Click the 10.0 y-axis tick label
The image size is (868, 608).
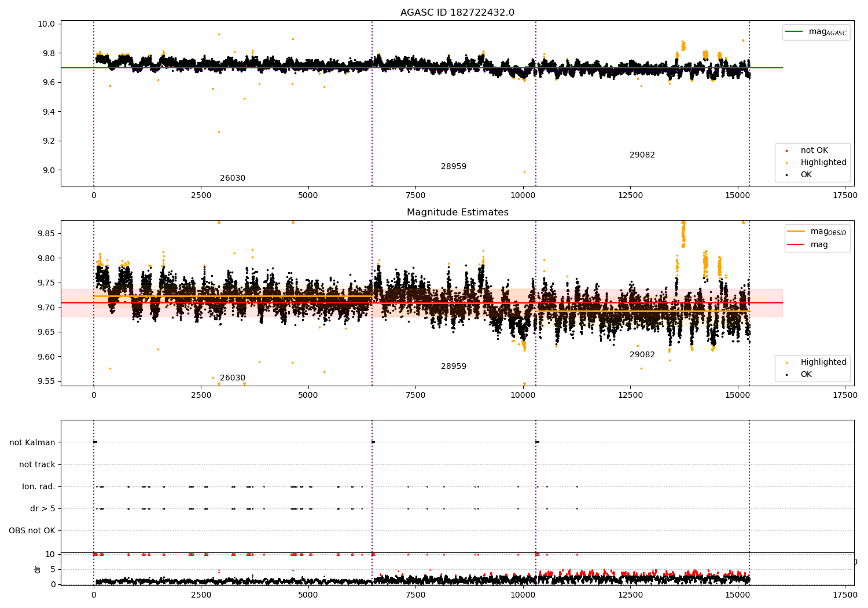point(47,24)
